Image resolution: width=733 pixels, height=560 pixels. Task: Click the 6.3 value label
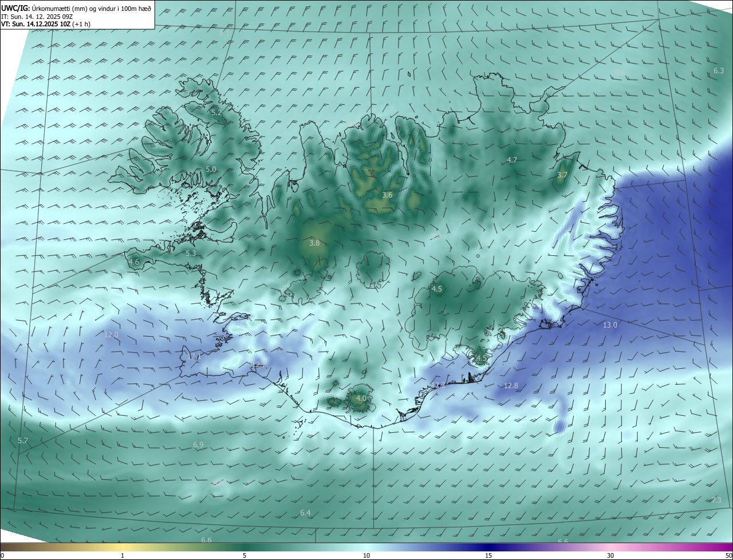pos(719,71)
